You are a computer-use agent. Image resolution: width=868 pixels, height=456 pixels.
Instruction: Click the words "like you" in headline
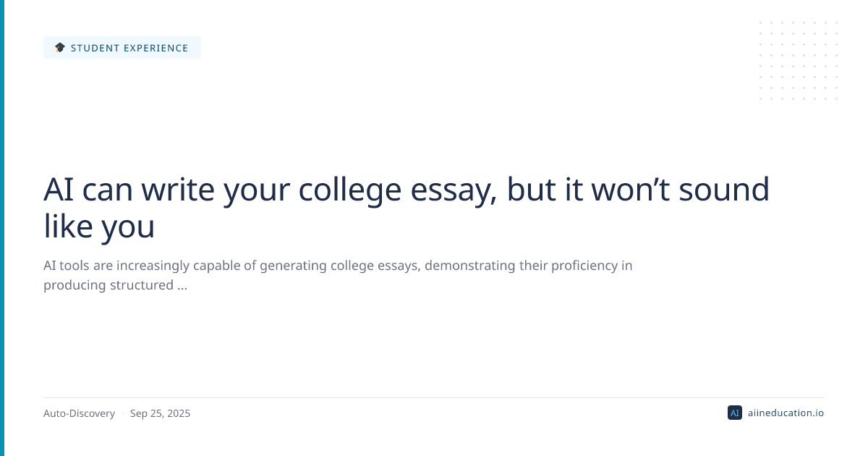pos(99,226)
